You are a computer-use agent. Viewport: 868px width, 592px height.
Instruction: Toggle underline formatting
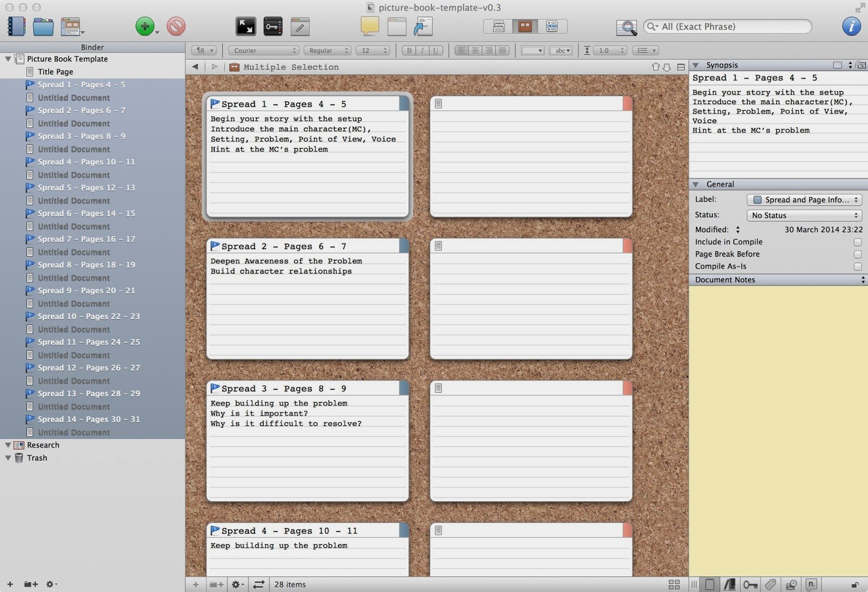pos(436,50)
